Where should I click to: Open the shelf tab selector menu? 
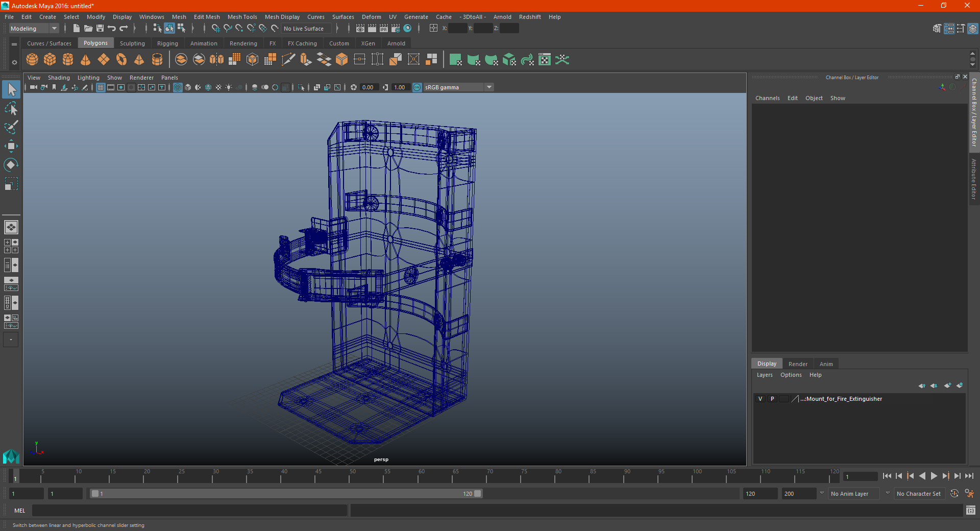(x=14, y=44)
